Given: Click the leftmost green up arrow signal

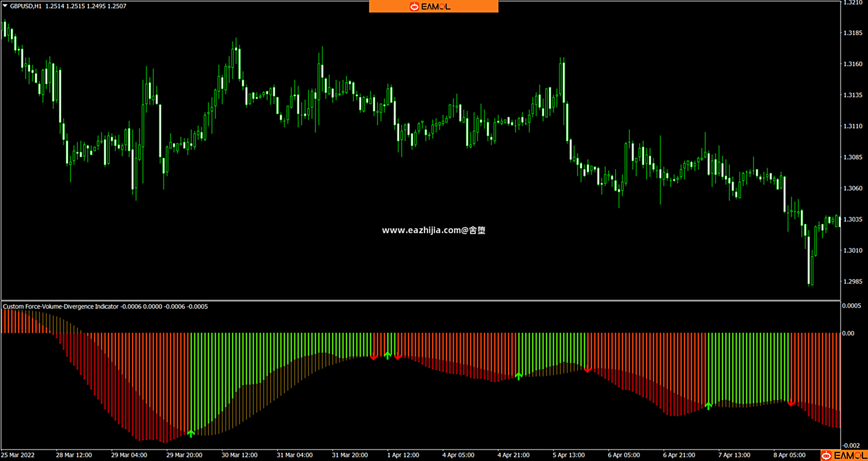Looking at the screenshot, I should point(191,433).
